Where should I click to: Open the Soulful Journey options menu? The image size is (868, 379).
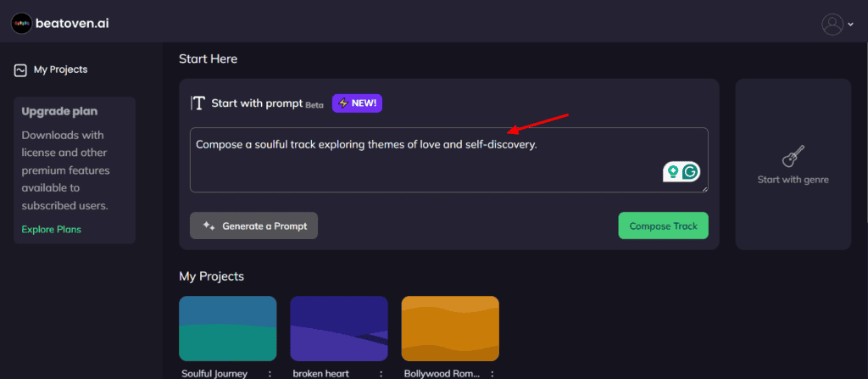(x=270, y=373)
